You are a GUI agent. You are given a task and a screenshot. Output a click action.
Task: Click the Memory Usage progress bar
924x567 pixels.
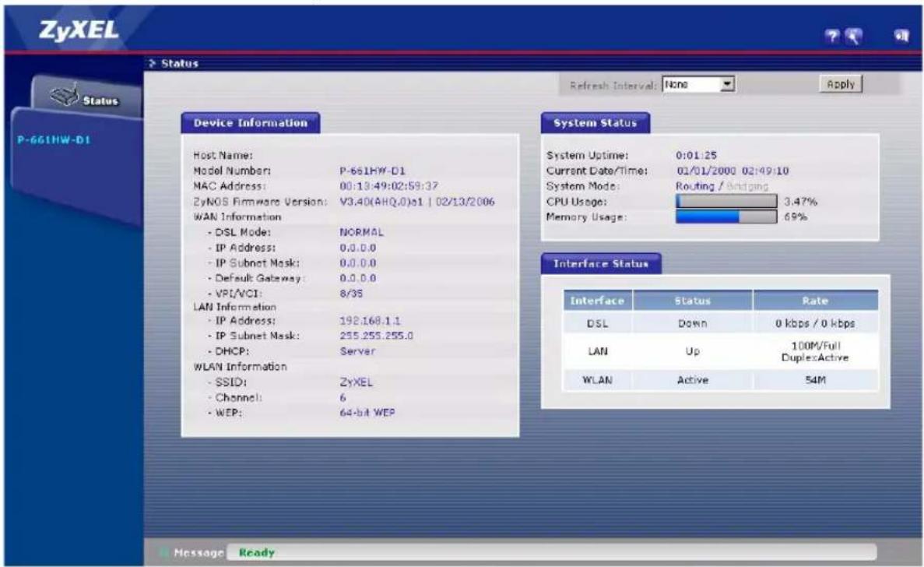pos(726,217)
